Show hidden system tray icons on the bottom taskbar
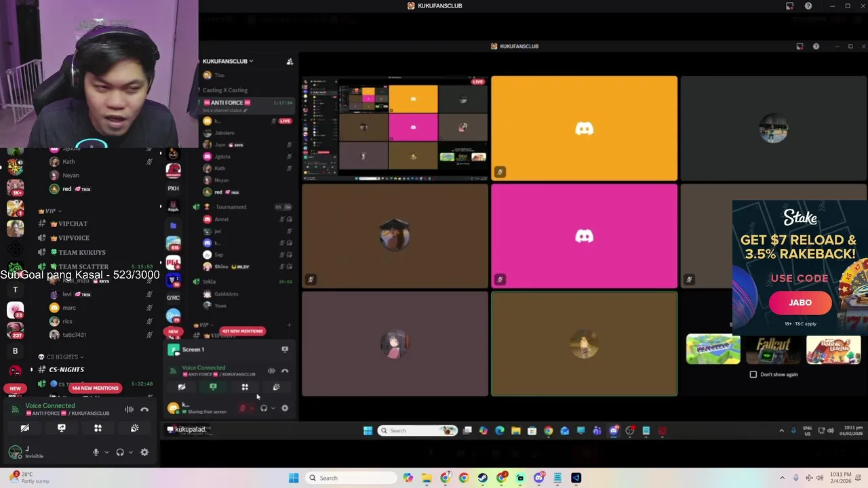 click(783, 478)
